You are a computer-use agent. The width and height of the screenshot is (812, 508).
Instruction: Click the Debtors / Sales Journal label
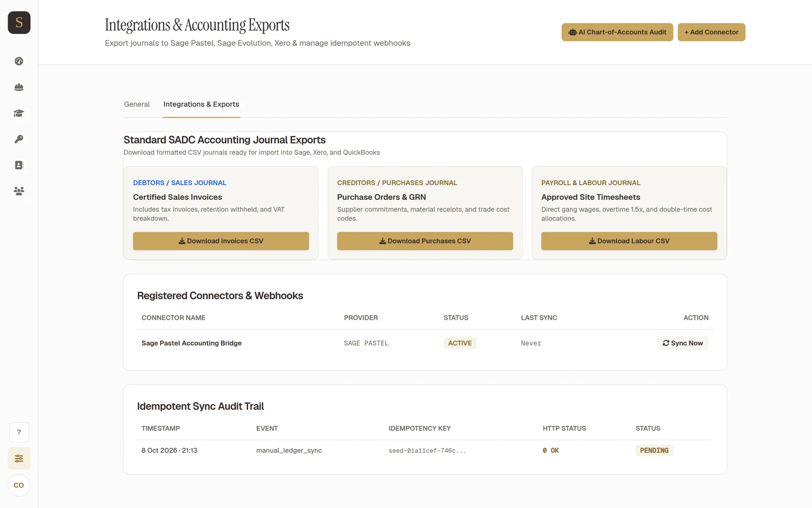180,183
